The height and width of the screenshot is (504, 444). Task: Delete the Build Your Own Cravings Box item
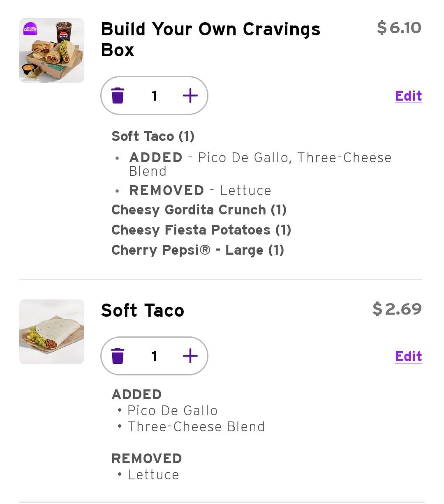[118, 96]
